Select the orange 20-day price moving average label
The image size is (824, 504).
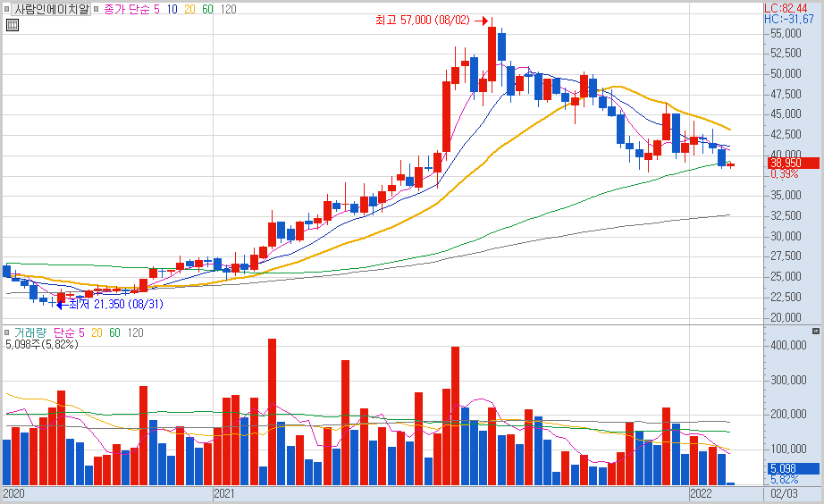point(189,9)
